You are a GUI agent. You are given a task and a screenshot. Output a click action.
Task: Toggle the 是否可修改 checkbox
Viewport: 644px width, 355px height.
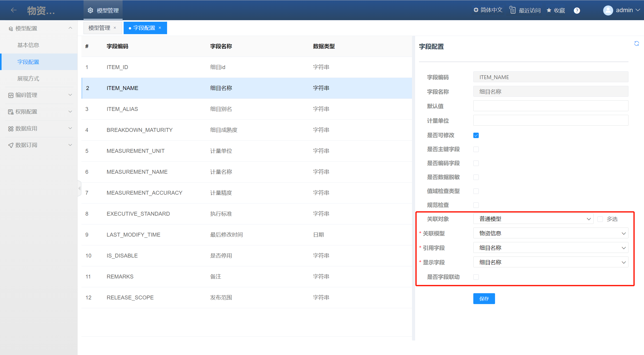pos(476,135)
